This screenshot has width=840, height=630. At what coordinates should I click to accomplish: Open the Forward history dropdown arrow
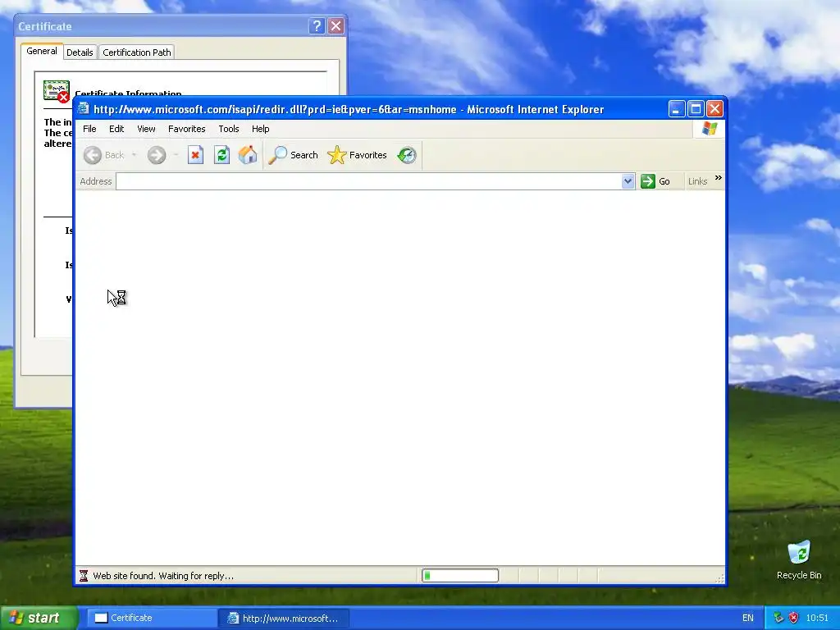(x=176, y=155)
